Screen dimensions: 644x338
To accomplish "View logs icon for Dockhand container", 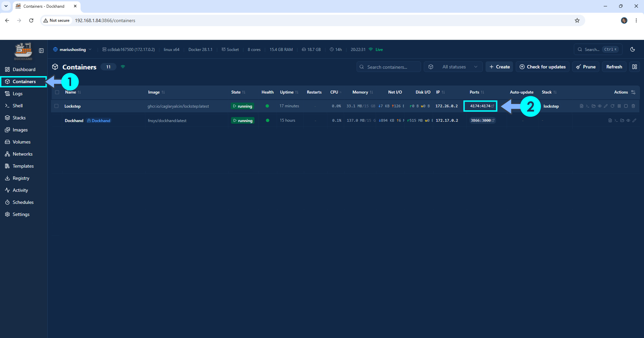I will [x=610, y=120].
